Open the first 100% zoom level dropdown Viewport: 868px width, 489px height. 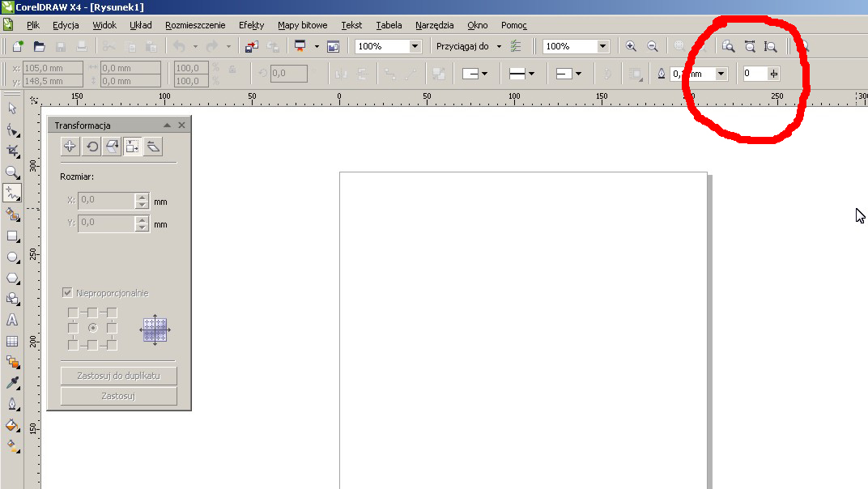point(415,47)
